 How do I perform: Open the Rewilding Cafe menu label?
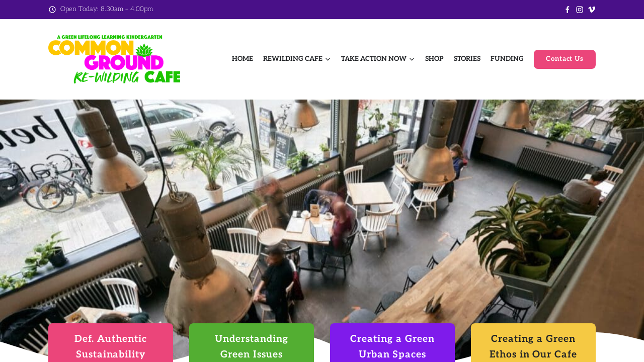coord(293,59)
